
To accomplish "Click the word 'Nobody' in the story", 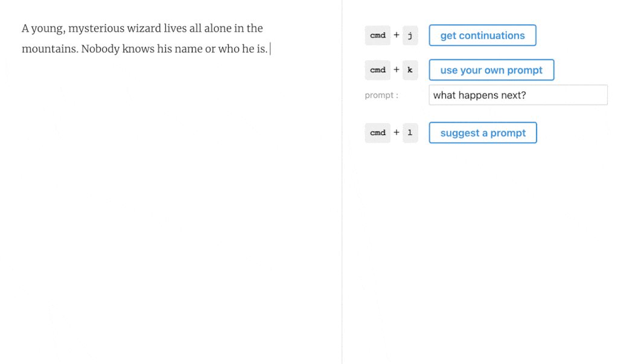I will [x=100, y=49].
